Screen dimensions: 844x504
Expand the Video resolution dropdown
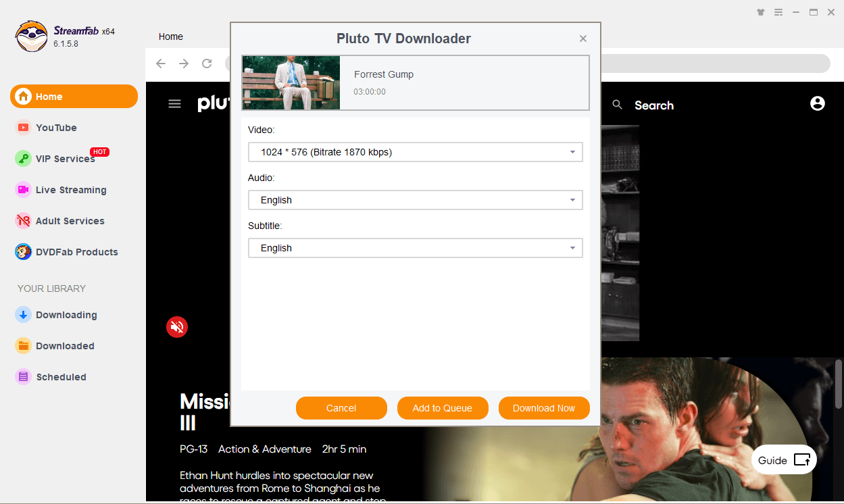(x=416, y=152)
